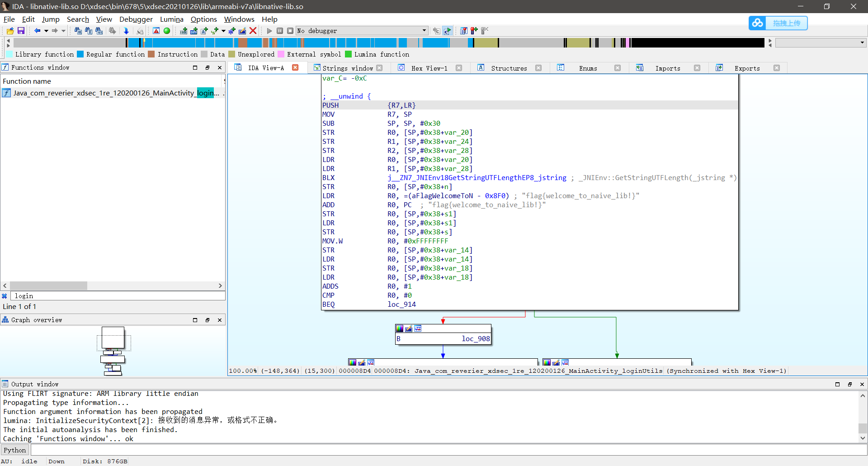Screen dimensions: 868x466
Task: Expand the jump back history arrow
Action: [46, 31]
